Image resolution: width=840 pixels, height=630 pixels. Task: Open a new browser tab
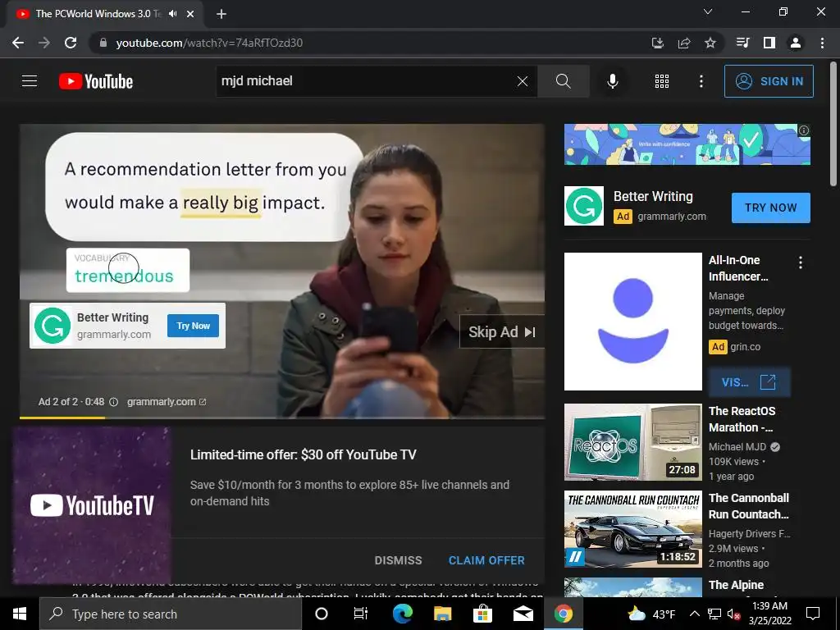(221, 14)
